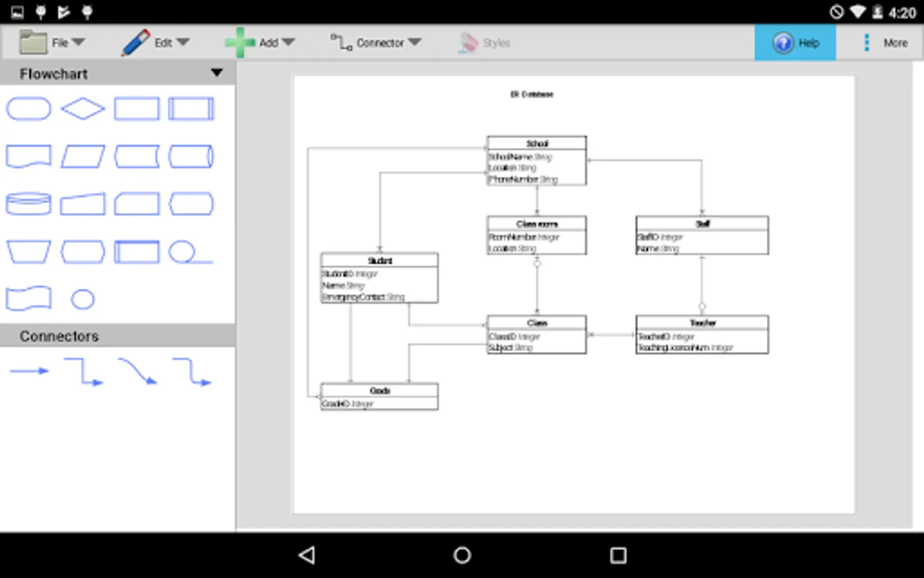This screenshot has height=578, width=924.
Task: Select the horizontal cylinder direct storage shape
Action: pyautogui.click(x=191, y=157)
